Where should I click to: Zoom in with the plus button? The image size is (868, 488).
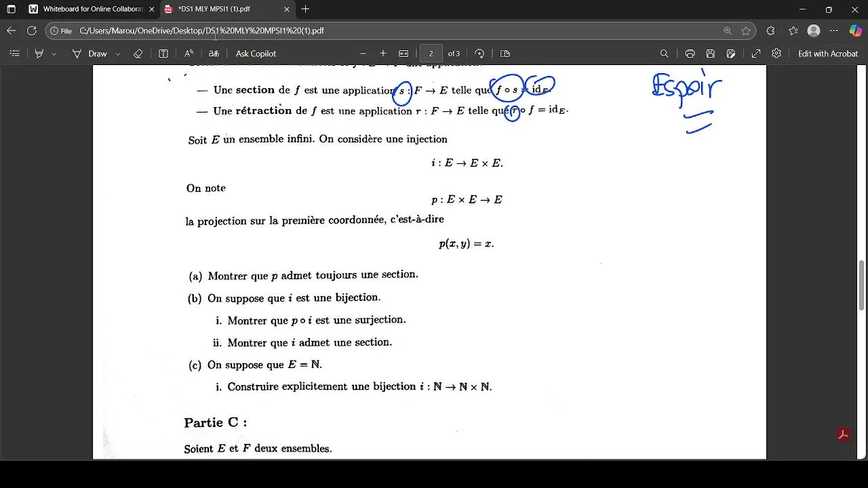[x=383, y=54]
